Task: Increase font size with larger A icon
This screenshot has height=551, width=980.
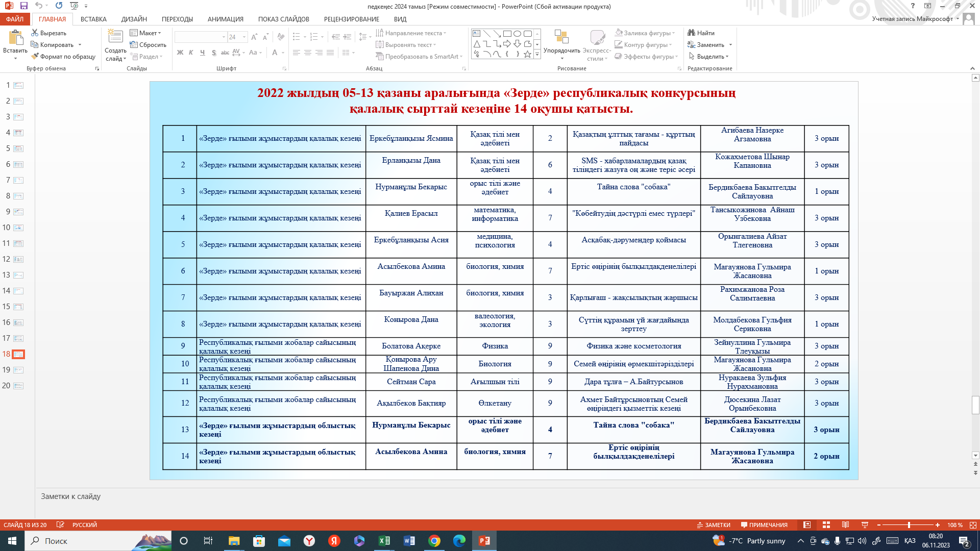Action: pos(254,37)
